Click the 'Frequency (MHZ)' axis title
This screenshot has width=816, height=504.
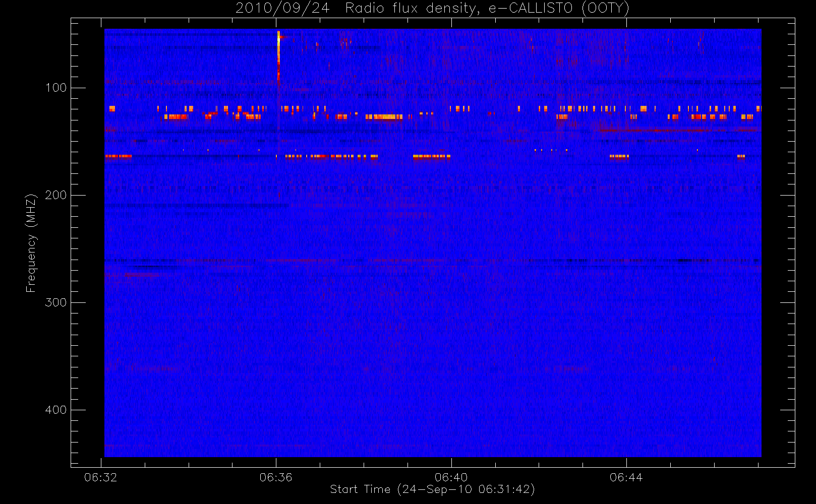click(x=31, y=243)
